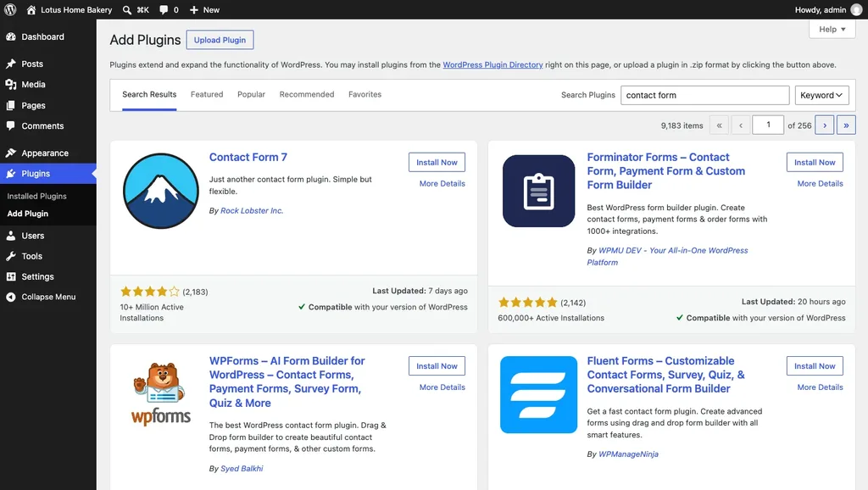
Task: Click the New label in the admin bar
Action: pyautogui.click(x=211, y=10)
